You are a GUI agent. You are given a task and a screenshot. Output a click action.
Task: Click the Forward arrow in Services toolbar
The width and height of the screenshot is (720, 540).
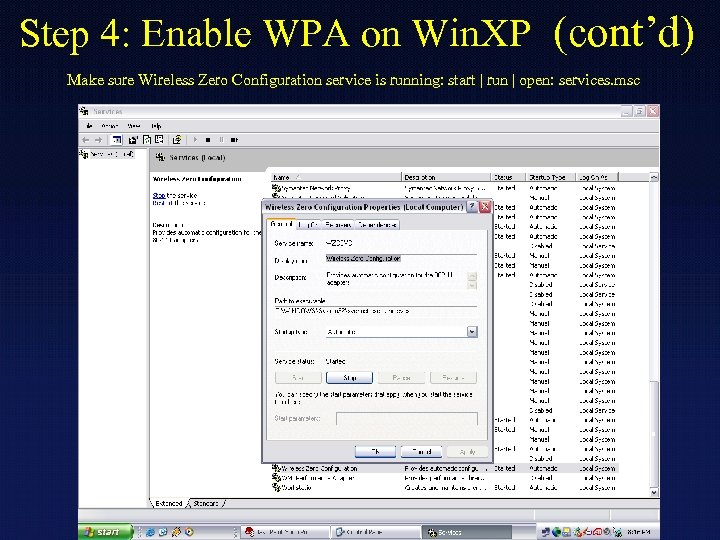pyautogui.click(x=98, y=140)
